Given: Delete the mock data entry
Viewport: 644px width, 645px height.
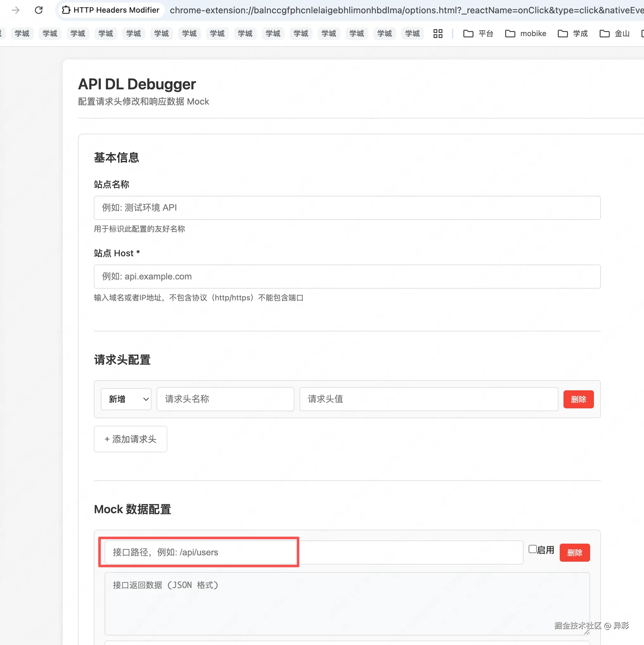Looking at the screenshot, I should [575, 553].
